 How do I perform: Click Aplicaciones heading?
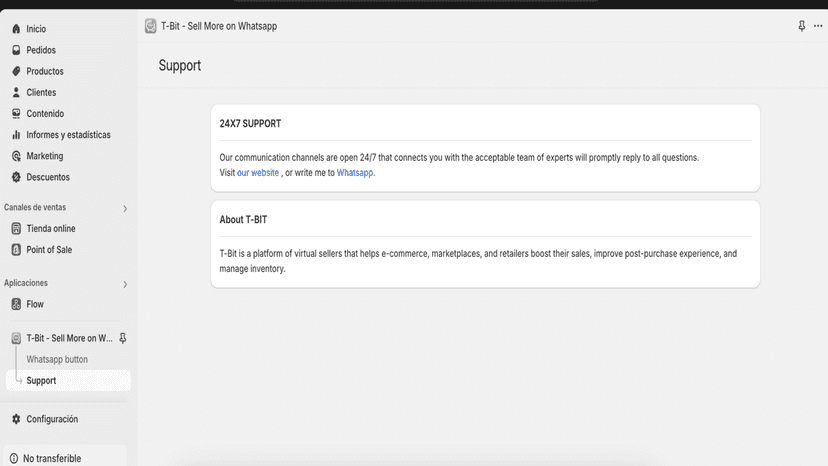click(26, 283)
